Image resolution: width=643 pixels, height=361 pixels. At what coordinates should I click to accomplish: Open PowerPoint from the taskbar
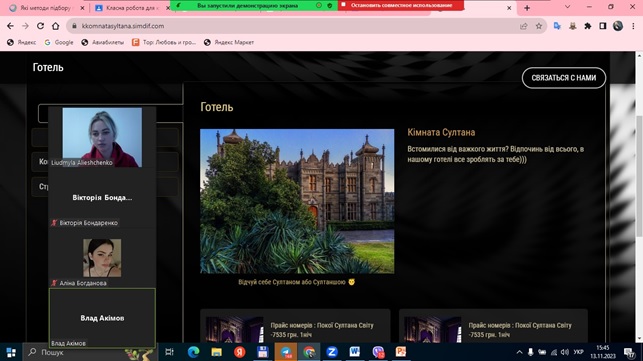tap(401, 352)
